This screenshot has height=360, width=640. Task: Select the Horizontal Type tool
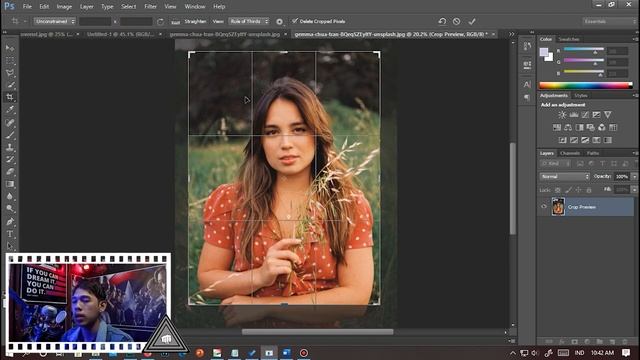coord(10,234)
